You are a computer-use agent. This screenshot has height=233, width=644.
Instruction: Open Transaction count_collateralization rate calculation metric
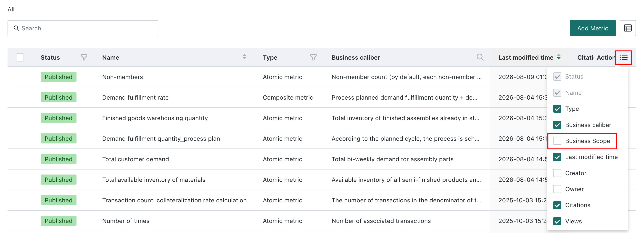(x=174, y=200)
